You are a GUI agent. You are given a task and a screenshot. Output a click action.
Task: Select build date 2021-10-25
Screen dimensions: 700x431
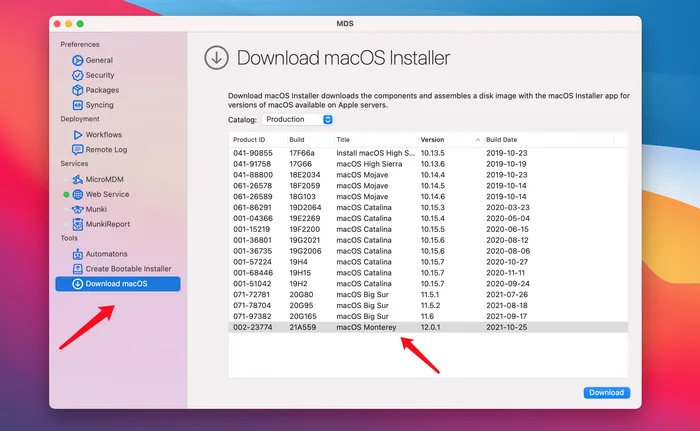[507, 327]
